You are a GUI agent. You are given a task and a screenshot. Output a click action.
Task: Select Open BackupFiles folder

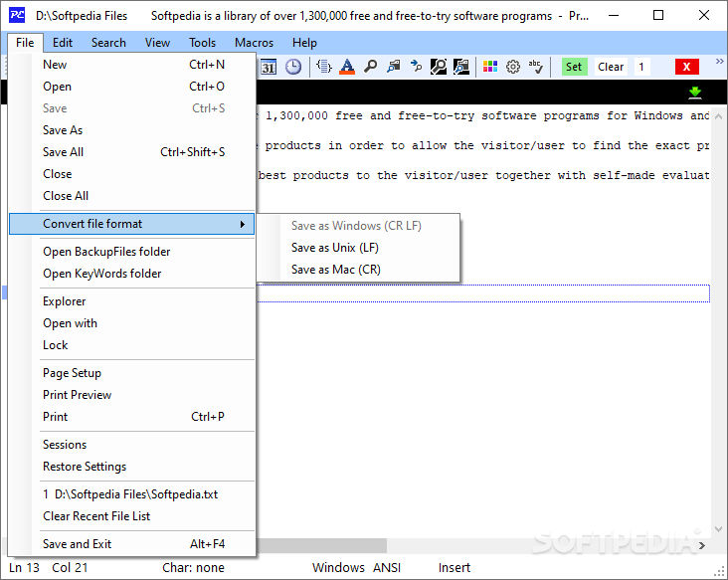pos(132,252)
